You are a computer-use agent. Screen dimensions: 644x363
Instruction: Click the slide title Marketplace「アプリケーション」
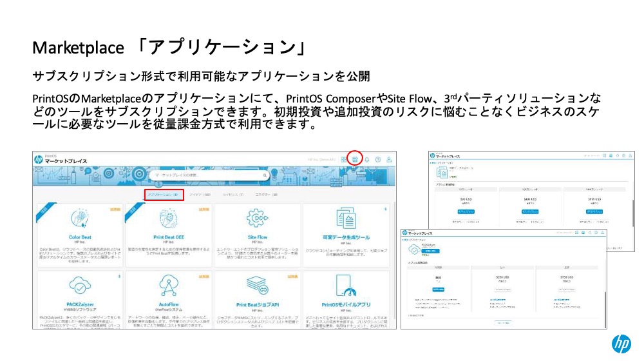point(169,47)
